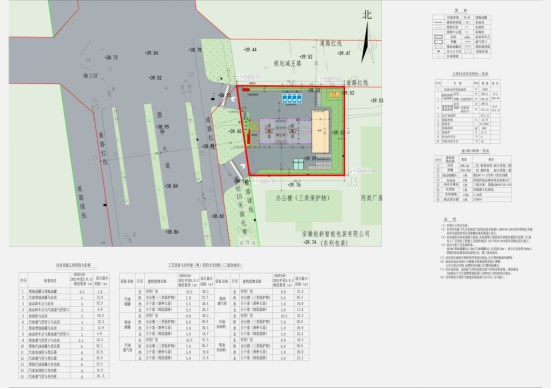Select the beige station building footprint

point(320,131)
